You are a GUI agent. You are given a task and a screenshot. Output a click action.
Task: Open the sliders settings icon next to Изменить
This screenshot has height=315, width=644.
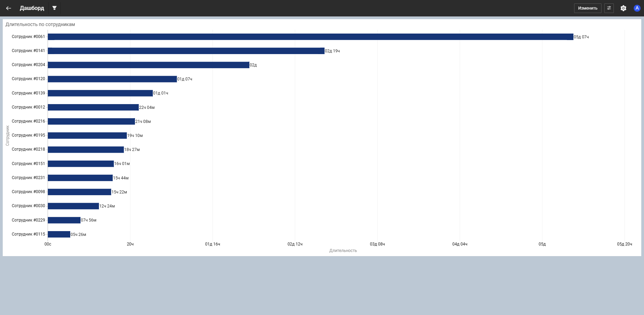[609, 8]
